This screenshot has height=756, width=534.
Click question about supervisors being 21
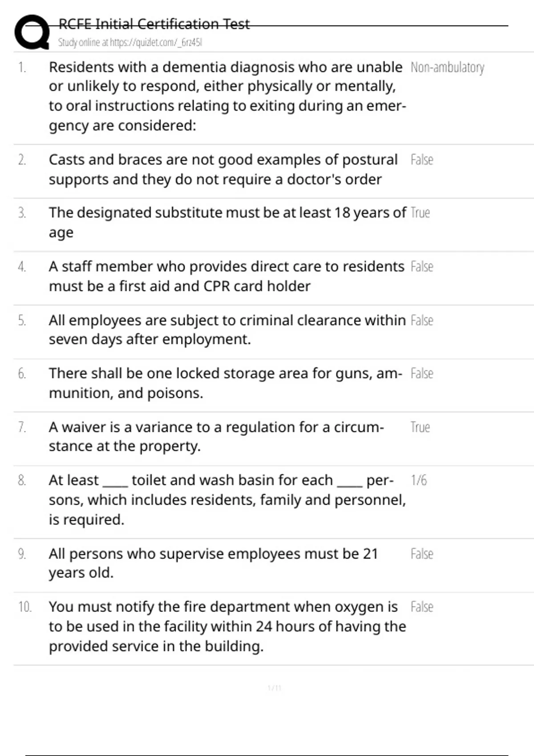213,563
